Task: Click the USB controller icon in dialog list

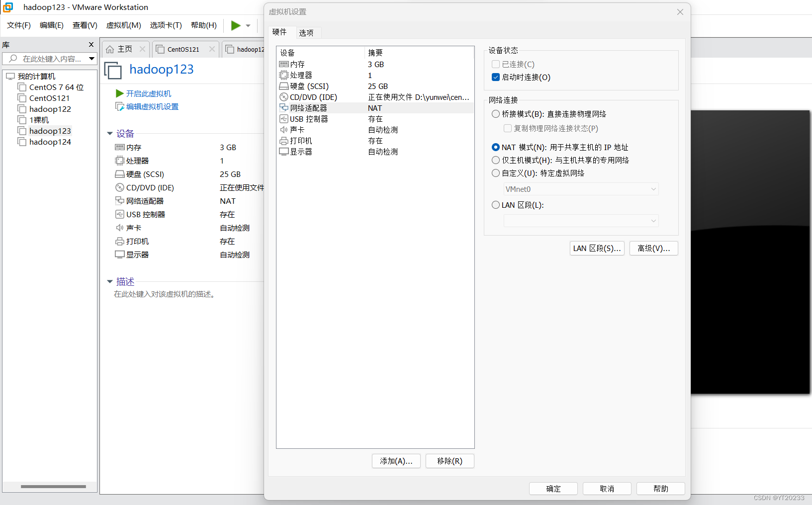Action: coord(284,119)
